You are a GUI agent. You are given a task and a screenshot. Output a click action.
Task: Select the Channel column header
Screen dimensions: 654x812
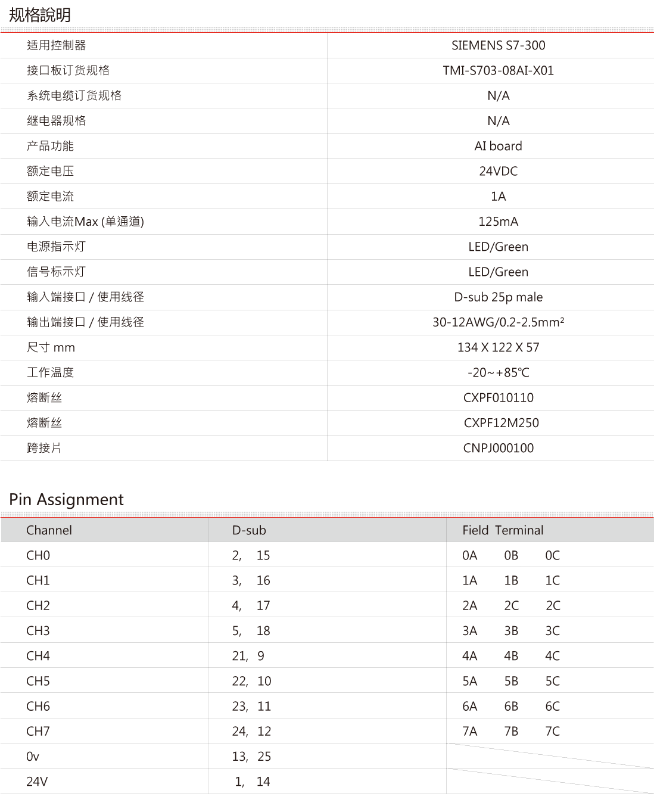pyautogui.click(x=49, y=530)
